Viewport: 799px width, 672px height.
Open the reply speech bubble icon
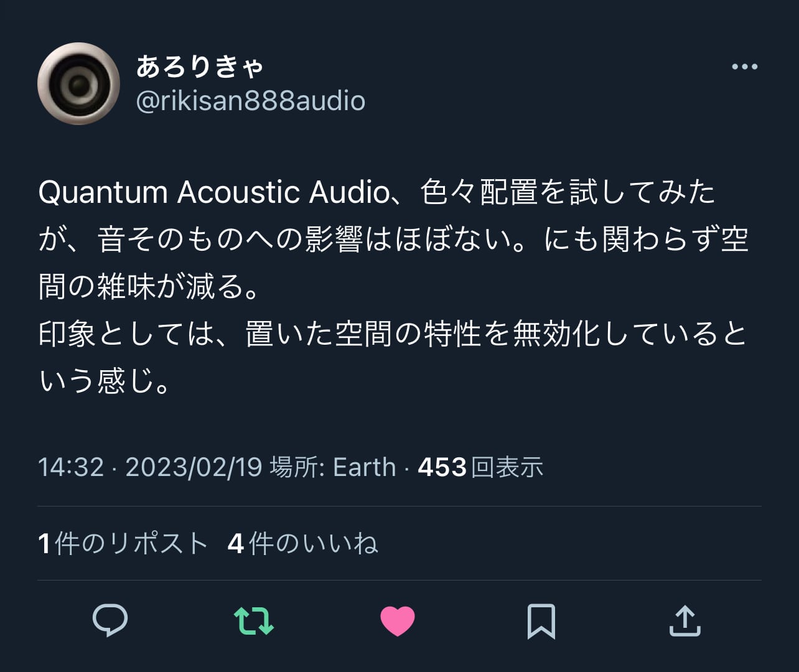110,620
